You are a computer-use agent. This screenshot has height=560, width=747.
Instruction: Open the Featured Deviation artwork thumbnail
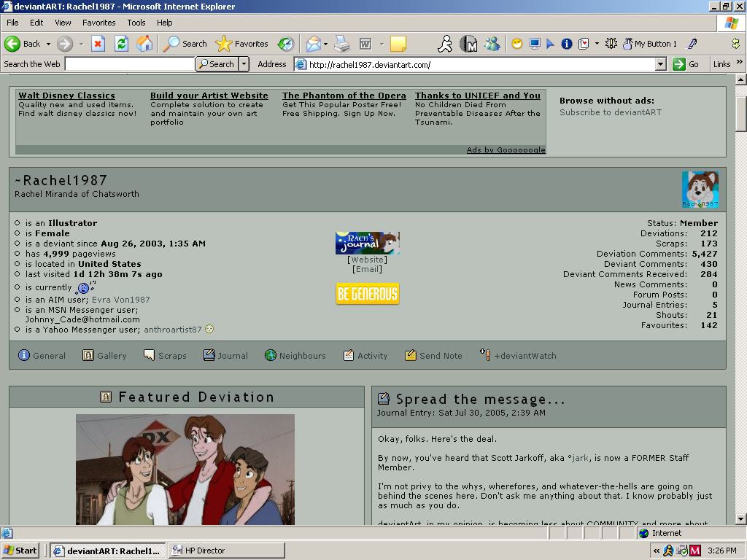pyautogui.click(x=185, y=470)
